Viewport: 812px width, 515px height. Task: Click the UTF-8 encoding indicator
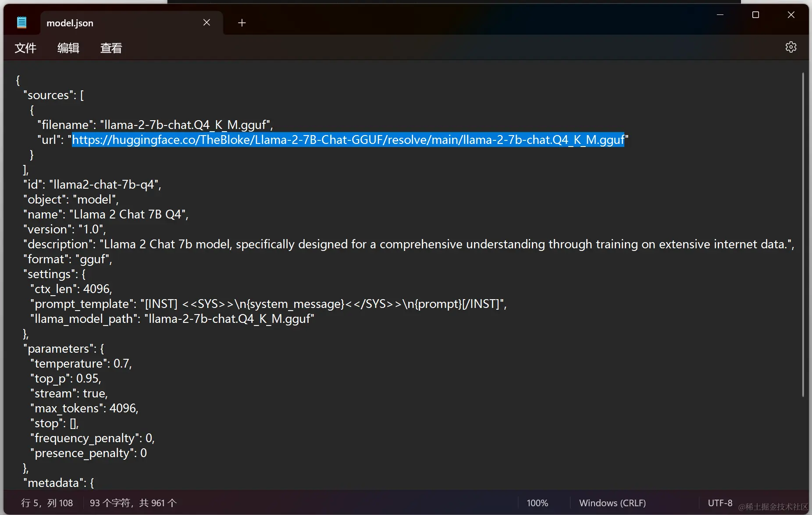(x=720, y=503)
